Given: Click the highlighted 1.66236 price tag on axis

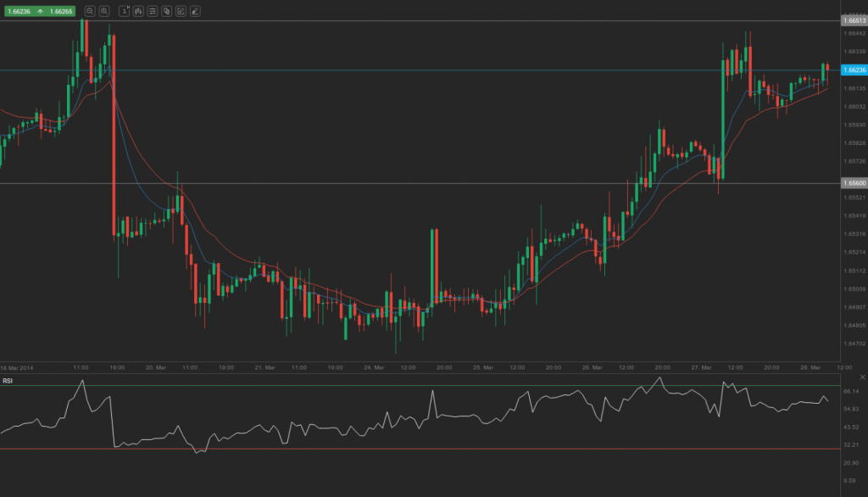Looking at the screenshot, I should point(854,71).
